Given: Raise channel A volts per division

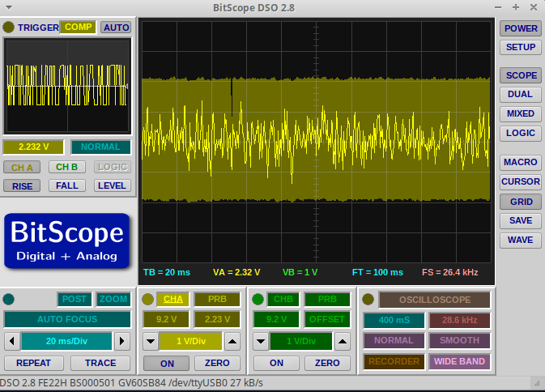Looking at the screenshot, I should pos(232,341).
